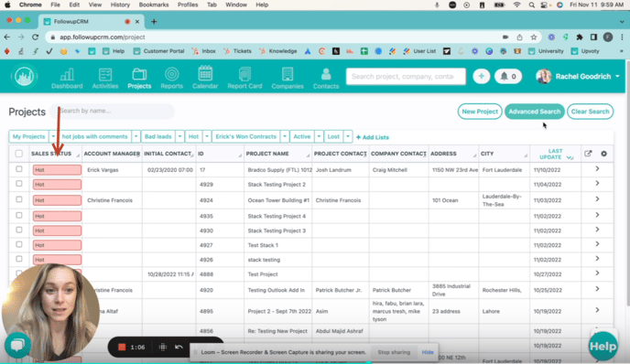Image resolution: width=630 pixels, height=364 pixels.
Task: Bookmark this page with the star
Action: tap(534, 37)
